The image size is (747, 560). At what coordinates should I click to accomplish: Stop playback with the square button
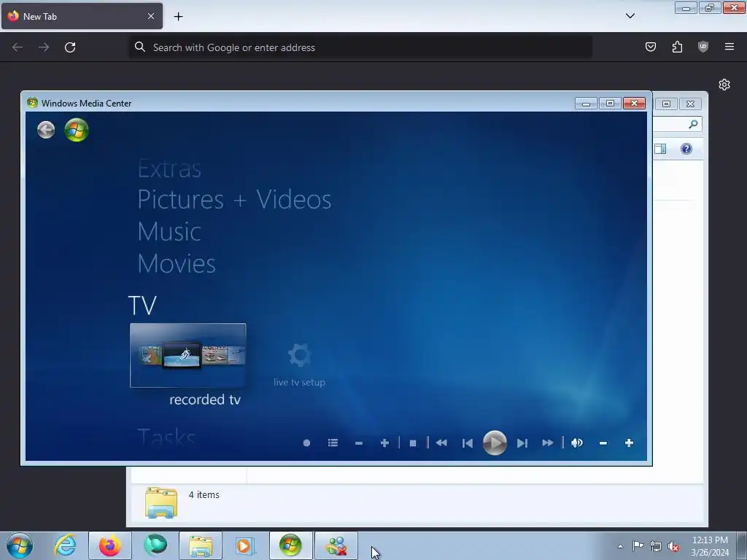[x=413, y=443]
